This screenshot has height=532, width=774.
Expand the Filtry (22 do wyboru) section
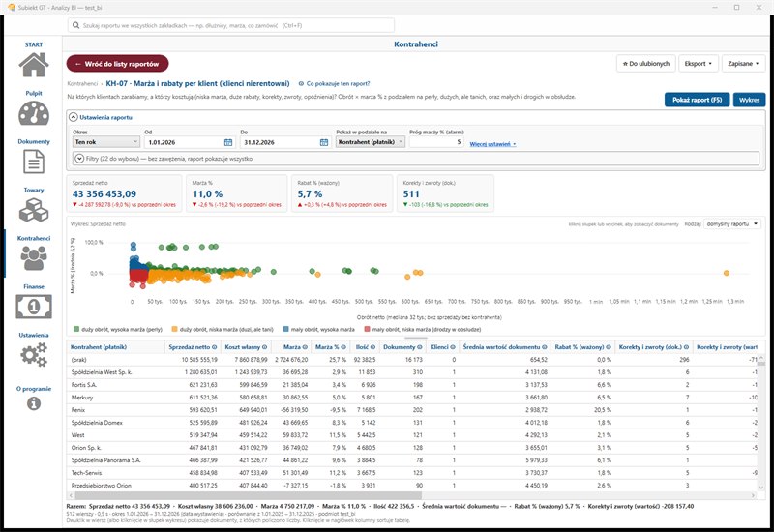[79, 159]
